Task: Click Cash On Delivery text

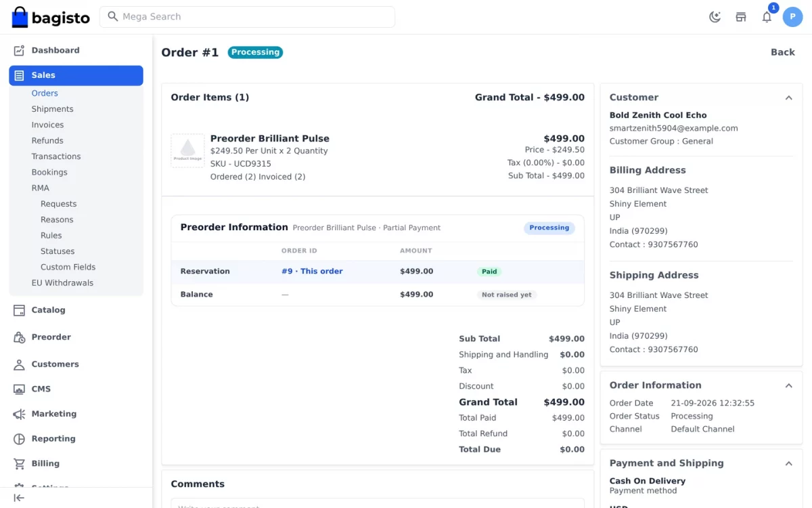Action: coord(648,481)
